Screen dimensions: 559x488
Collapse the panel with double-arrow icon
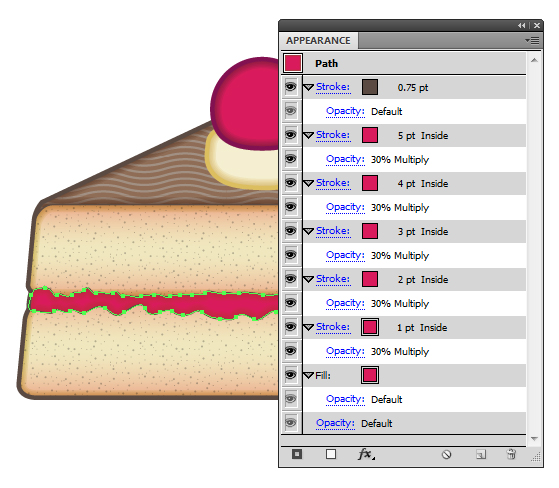click(522, 25)
